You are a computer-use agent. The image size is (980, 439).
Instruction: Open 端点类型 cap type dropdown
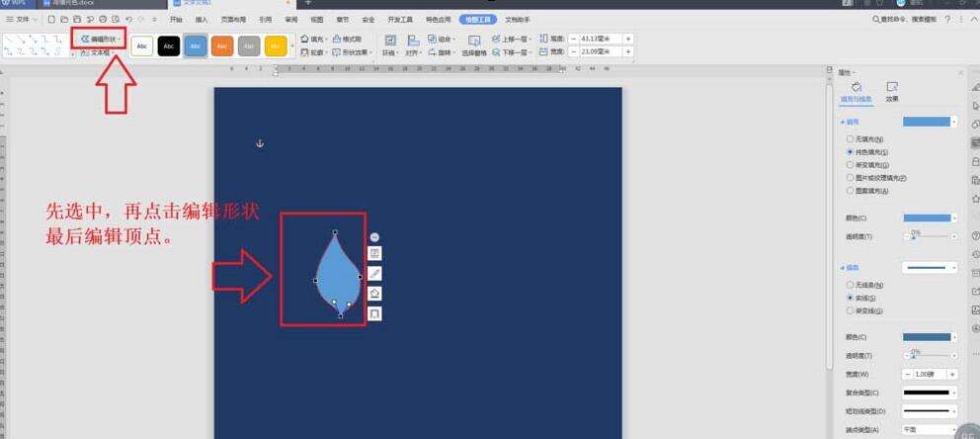(930, 430)
